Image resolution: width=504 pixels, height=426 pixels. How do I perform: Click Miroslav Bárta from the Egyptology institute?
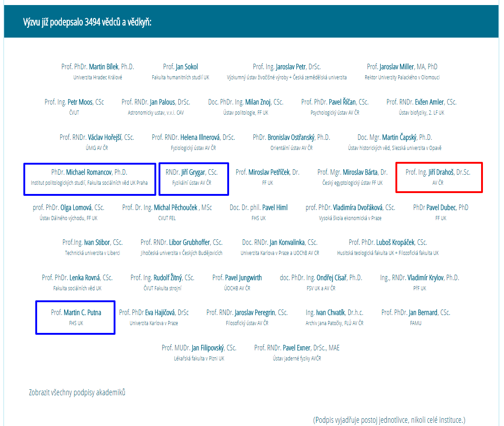360,172
